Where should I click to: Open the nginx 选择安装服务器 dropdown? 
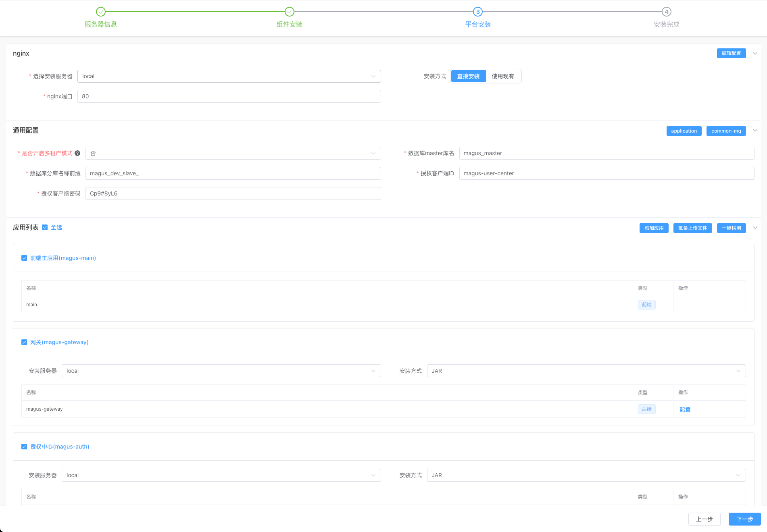pyautogui.click(x=229, y=76)
